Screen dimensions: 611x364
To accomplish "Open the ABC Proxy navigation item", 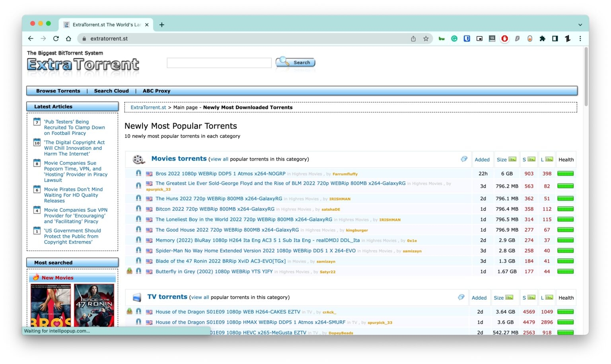I will [x=156, y=91].
